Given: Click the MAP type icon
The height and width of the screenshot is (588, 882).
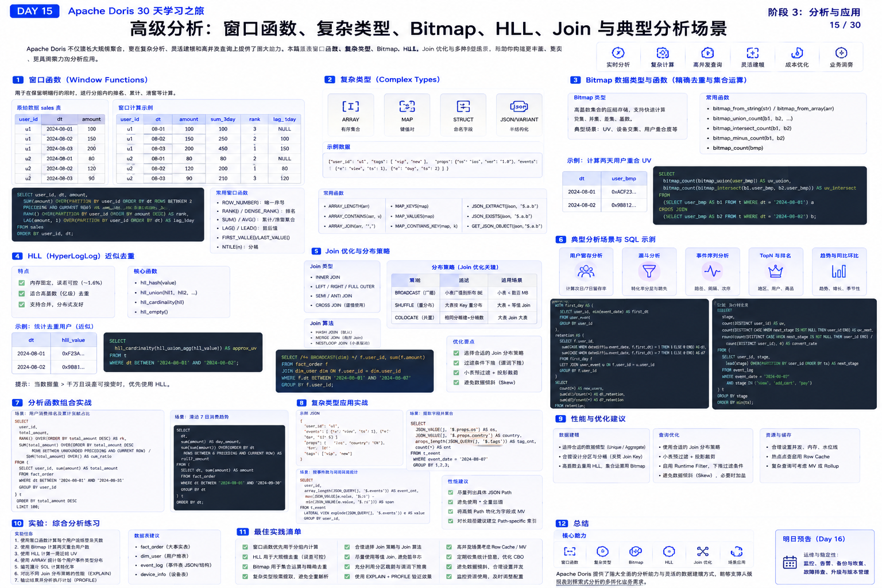Looking at the screenshot, I should [x=407, y=106].
